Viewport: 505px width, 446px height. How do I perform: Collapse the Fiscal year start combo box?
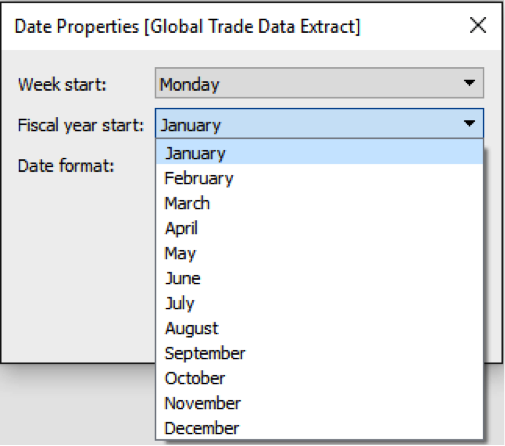click(x=319, y=123)
